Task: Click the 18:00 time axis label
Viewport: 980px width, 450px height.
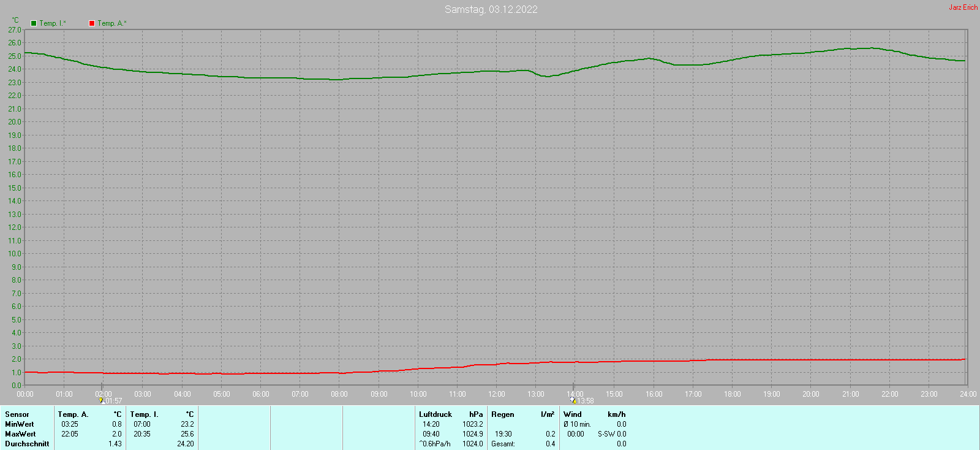Action: (733, 394)
